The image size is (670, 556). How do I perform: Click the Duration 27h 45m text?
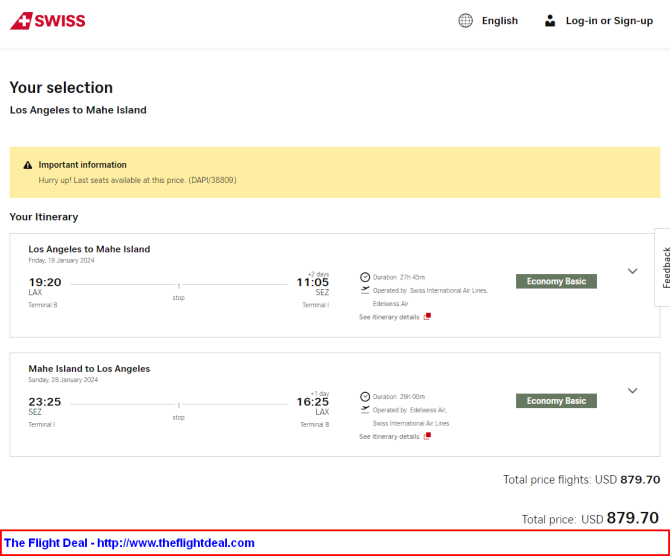(x=399, y=277)
